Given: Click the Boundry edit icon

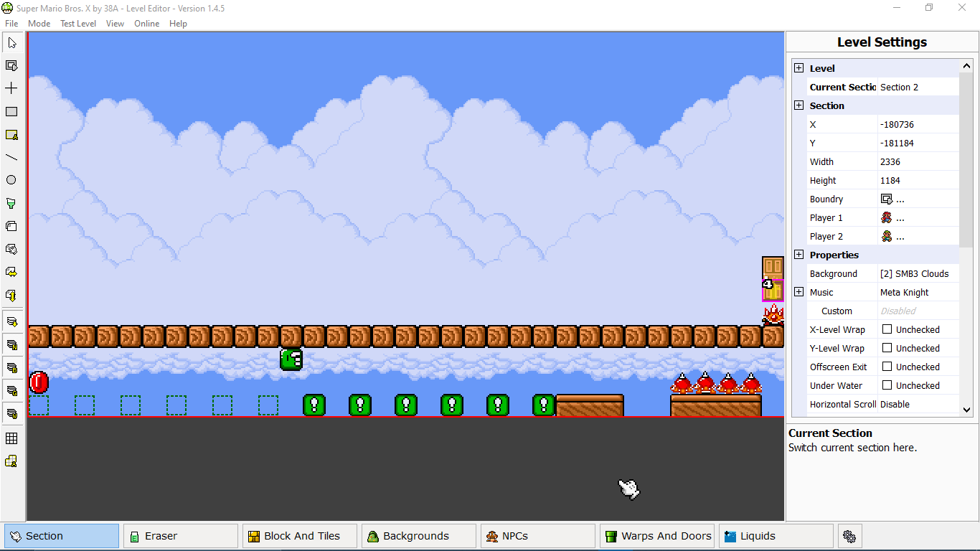Looking at the screenshot, I should click(x=887, y=199).
